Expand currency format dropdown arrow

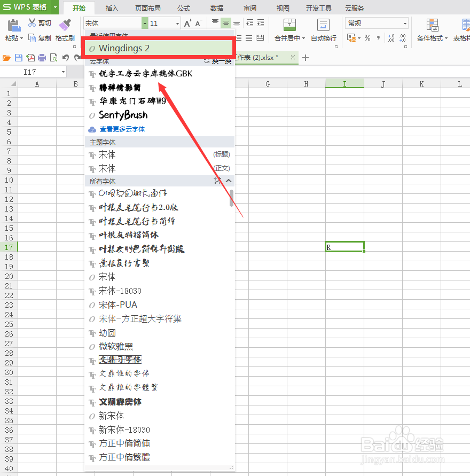[359, 38]
